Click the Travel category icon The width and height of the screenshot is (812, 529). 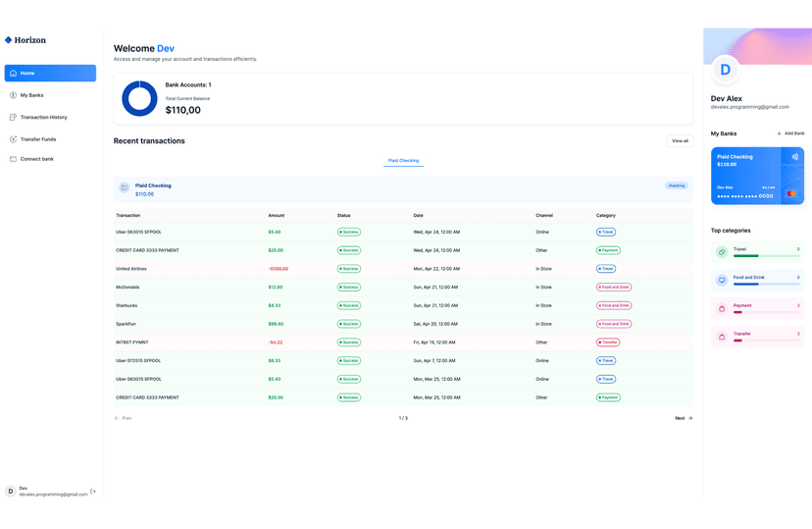tap(722, 252)
